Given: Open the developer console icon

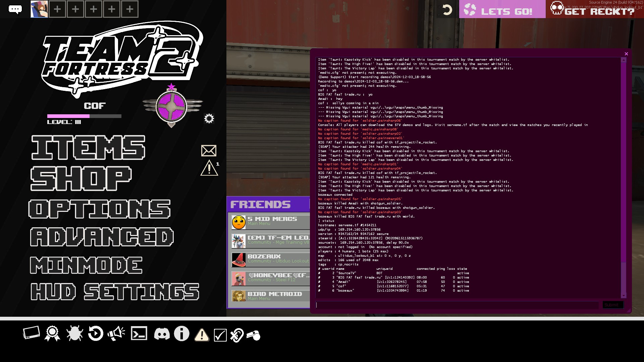Looking at the screenshot, I should (x=139, y=334).
